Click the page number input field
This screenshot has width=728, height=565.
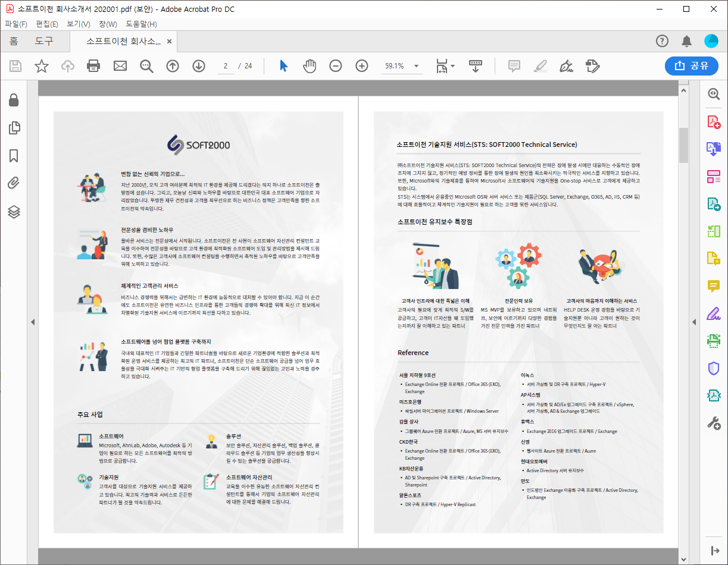[x=226, y=66]
